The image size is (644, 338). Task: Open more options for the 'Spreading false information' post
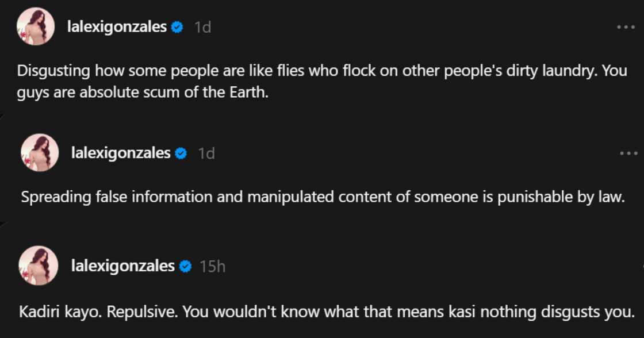[628, 153]
